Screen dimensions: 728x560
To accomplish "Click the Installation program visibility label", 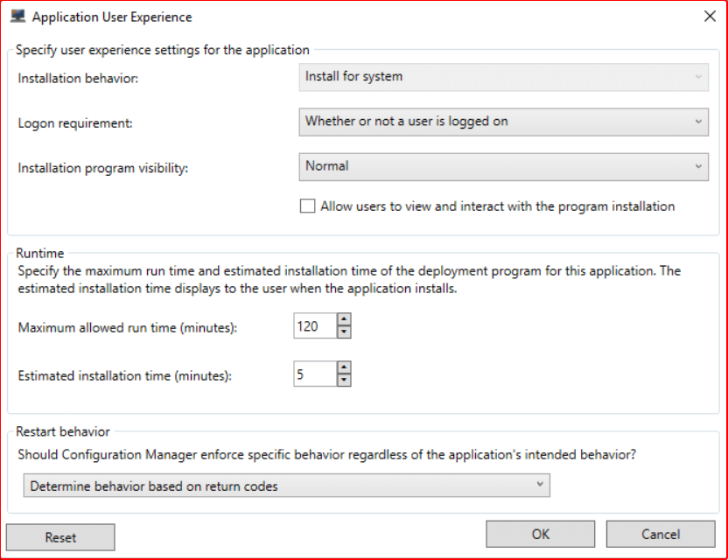I will point(103,168).
